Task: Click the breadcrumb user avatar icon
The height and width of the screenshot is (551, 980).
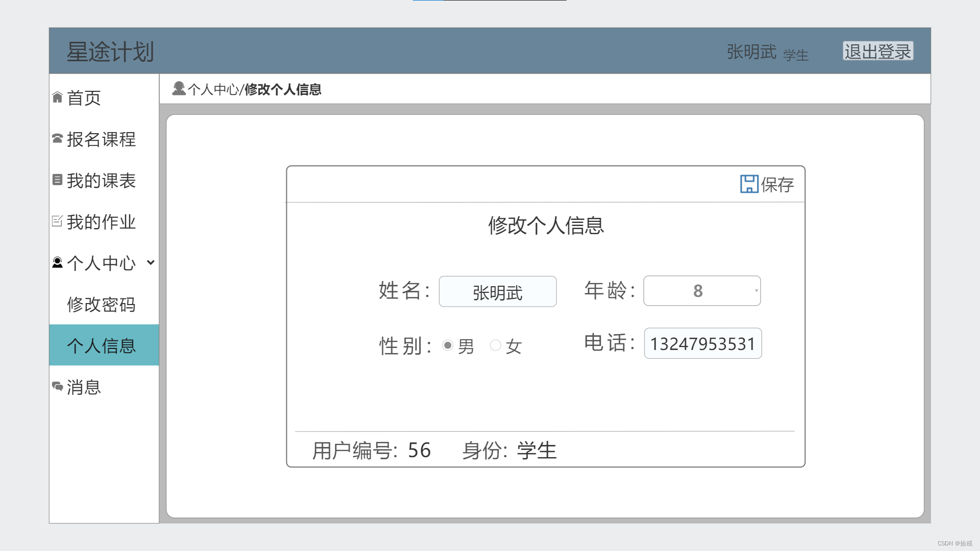Action: coord(179,89)
